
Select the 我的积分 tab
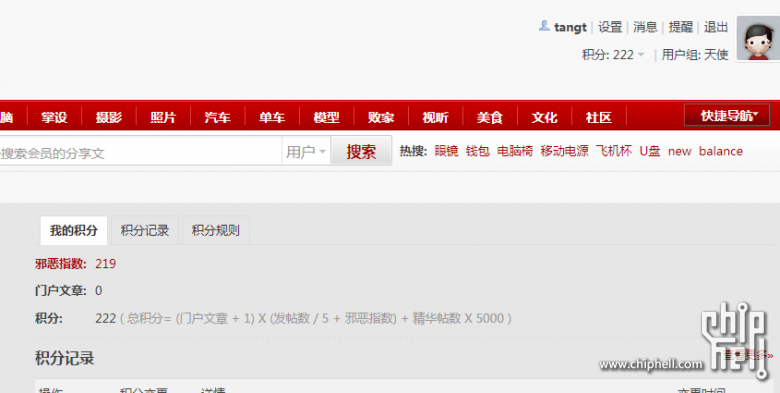(74, 230)
